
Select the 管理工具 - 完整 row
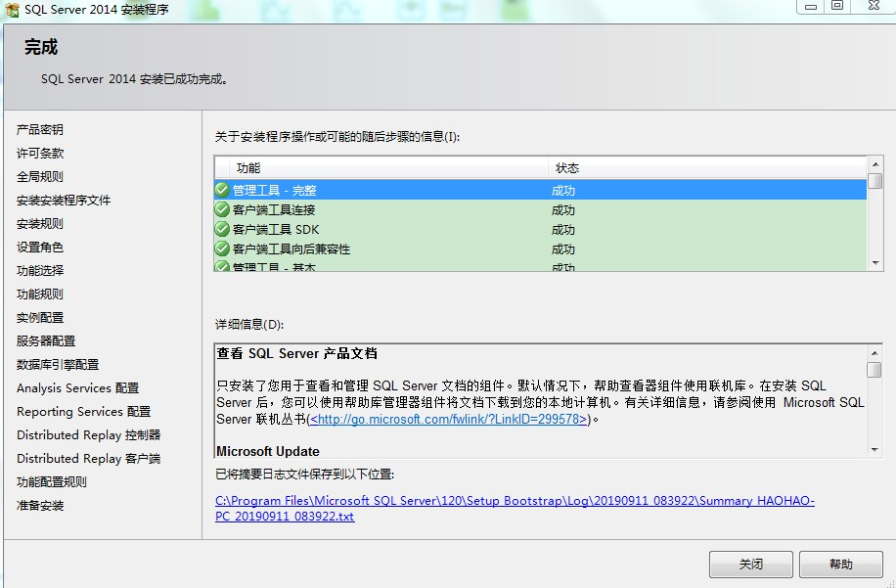click(x=541, y=190)
